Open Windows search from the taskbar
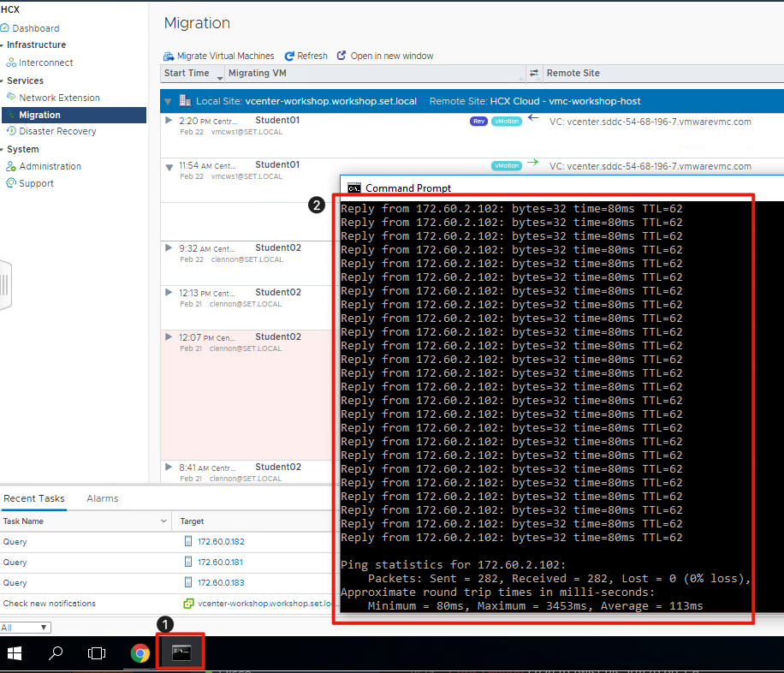 pyautogui.click(x=56, y=653)
